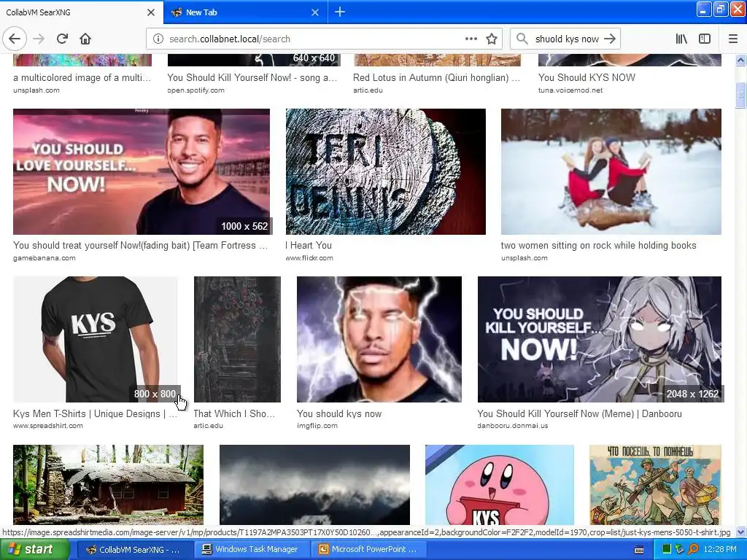Focus the search box containing 'shuold kys now'
747x560 pixels.
click(566, 39)
